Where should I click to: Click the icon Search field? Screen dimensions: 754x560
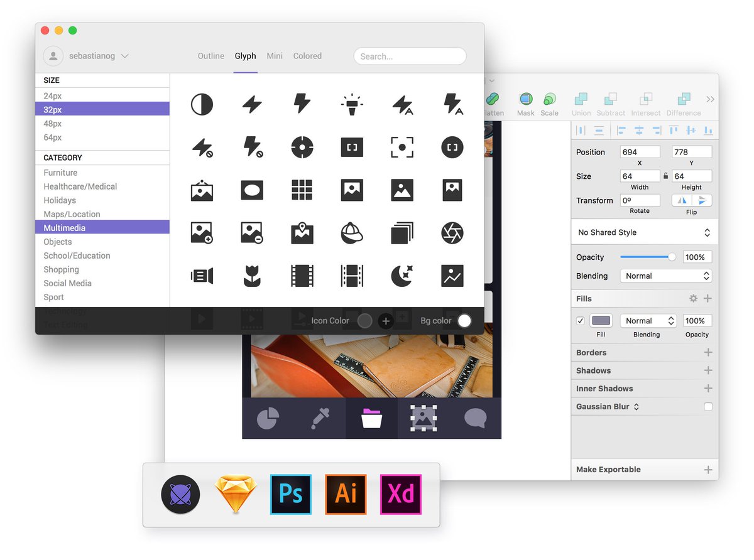pos(410,56)
